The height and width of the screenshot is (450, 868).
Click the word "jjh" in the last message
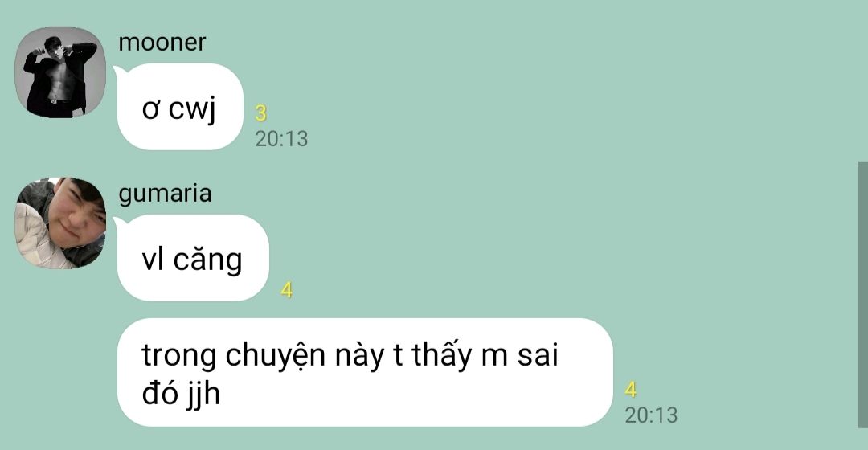(x=203, y=395)
